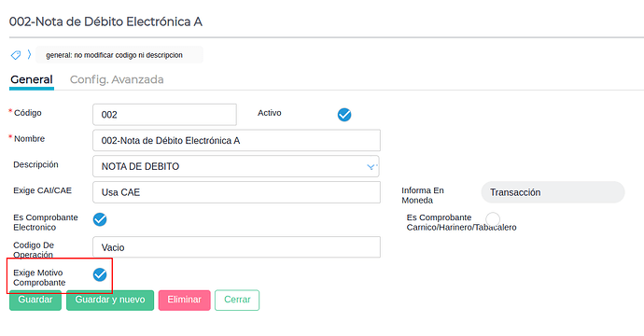644x336 pixels.
Task: Click the chevron arrow beside the tag icon
Action: [x=29, y=55]
